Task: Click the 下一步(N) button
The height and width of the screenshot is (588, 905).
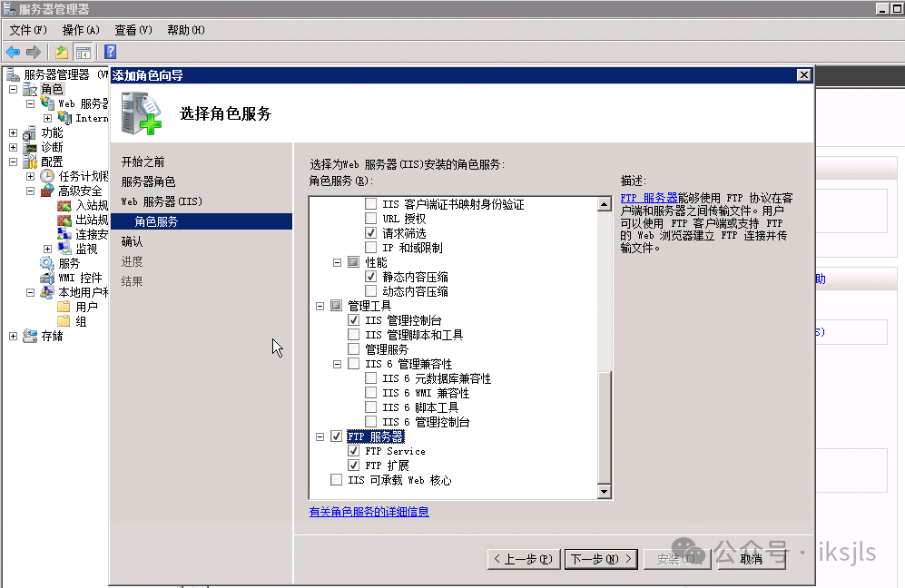Action: [x=600, y=559]
